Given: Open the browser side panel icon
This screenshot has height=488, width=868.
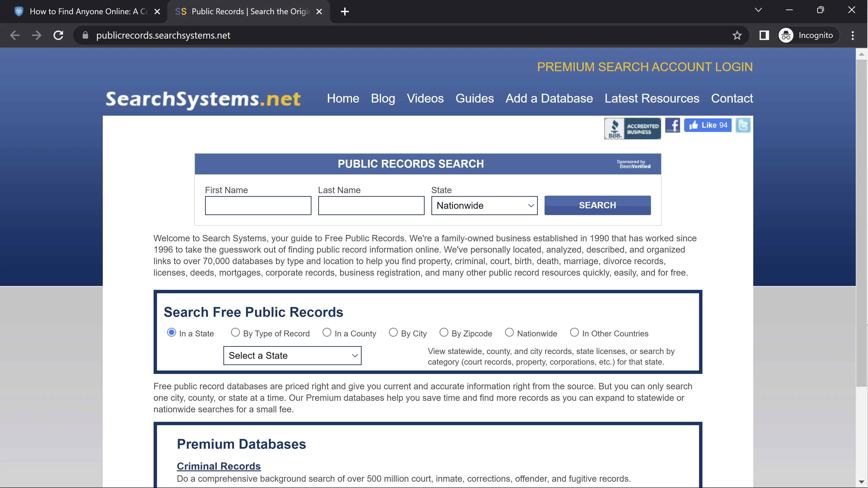Looking at the screenshot, I should [x=764, y=35].
